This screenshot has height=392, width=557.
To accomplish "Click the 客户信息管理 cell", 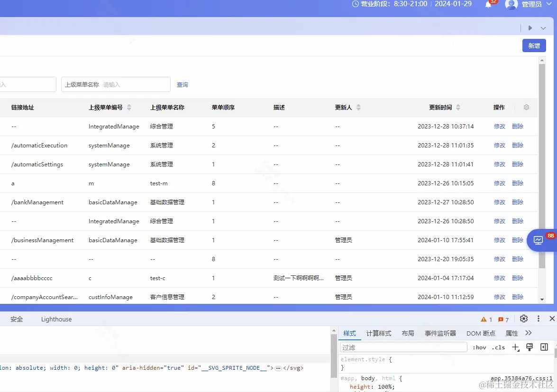I will 167,297.
